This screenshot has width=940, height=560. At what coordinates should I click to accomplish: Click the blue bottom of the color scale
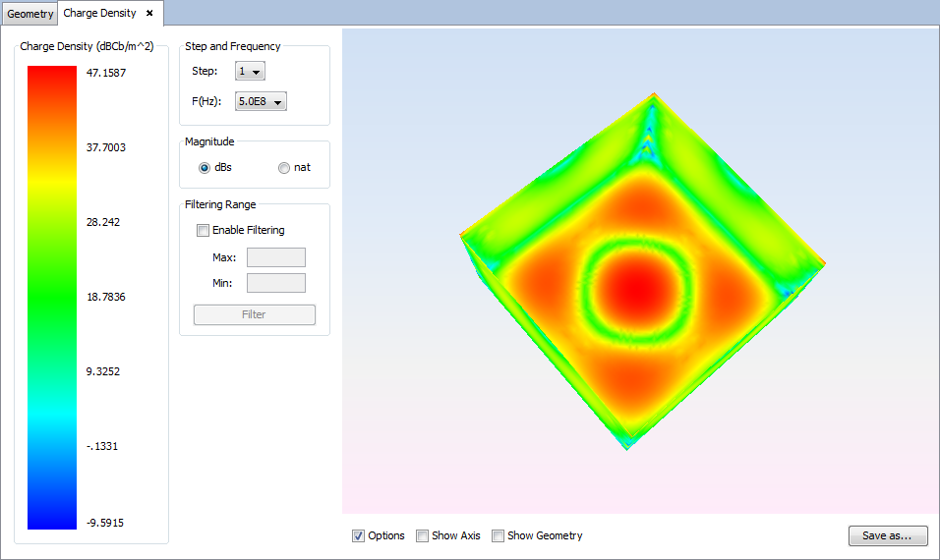click(x=52, y=516)
